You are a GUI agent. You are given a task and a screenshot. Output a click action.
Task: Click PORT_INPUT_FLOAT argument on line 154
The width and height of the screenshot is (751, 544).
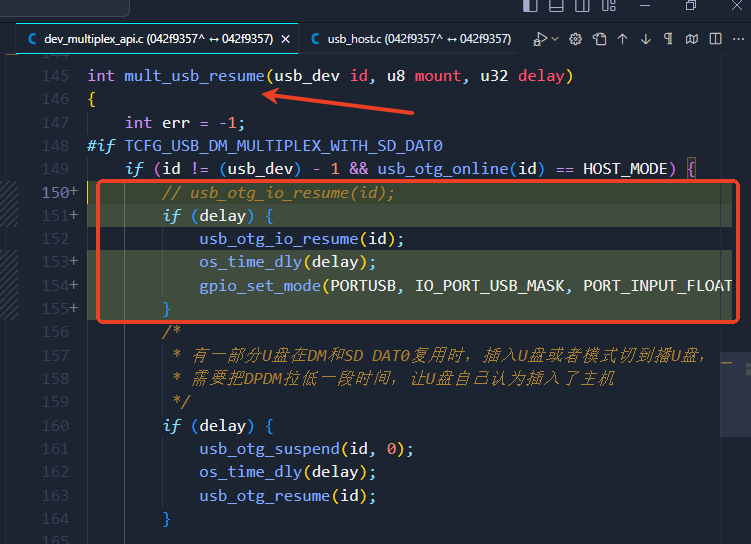point(658,286)
